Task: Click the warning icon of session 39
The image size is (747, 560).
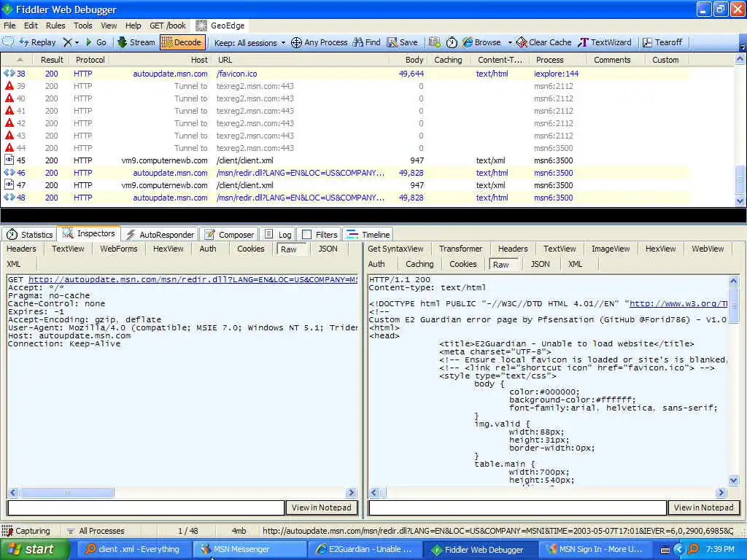Action: (9, 86)
